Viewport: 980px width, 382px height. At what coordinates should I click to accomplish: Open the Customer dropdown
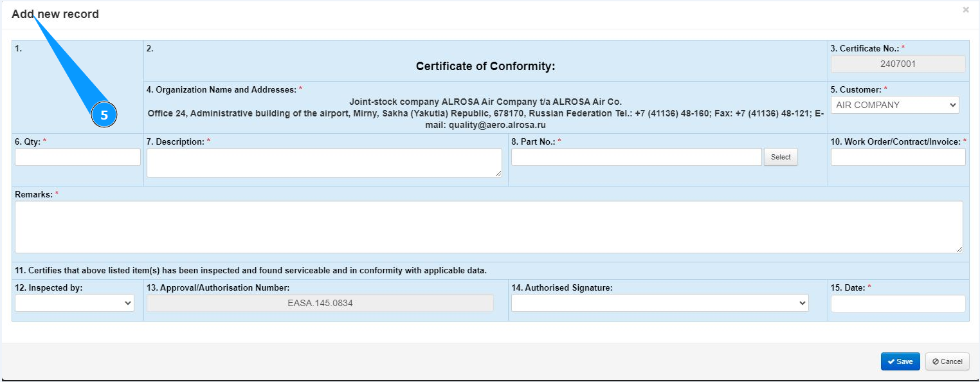pyautogui.click(x=894, y=105)
